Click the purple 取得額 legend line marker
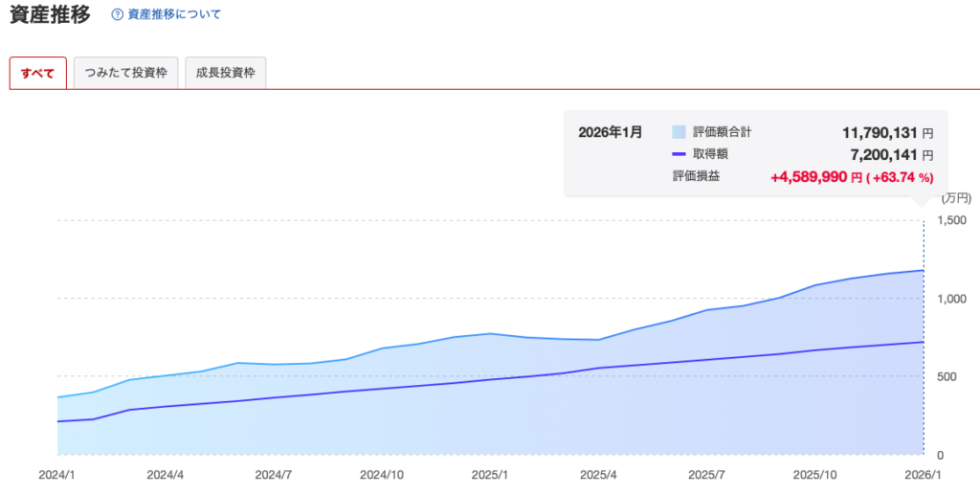Image resolution: width=980 pixels, height=495 pixels. click(679, 154)
